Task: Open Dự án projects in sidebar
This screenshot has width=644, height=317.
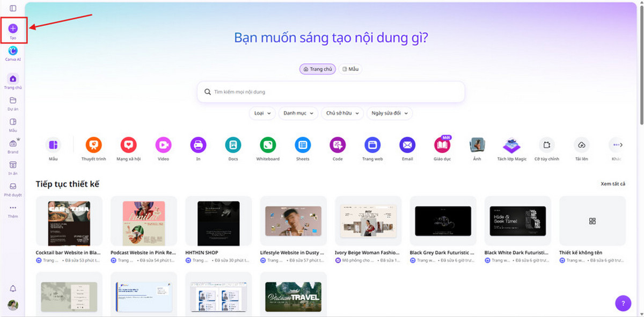Action: tap(13, 103)
